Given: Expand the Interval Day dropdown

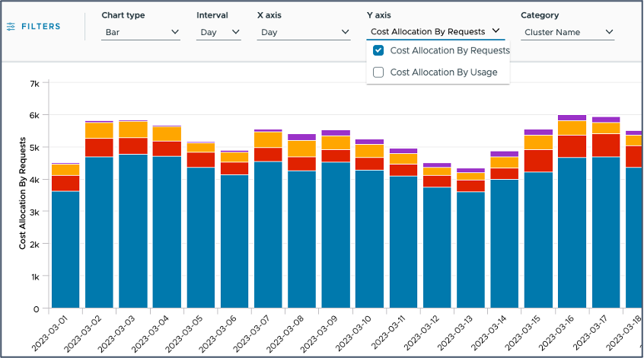Looking at the screenshot, I should pos(218,32).
